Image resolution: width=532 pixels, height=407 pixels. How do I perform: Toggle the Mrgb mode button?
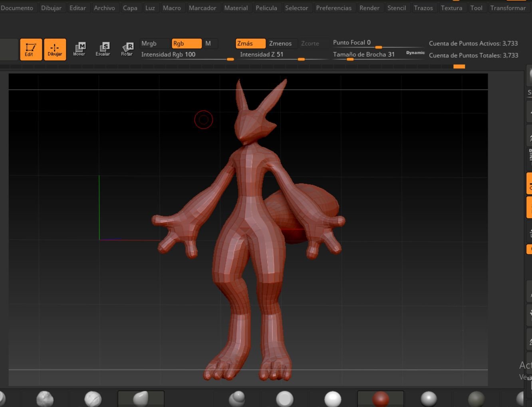click(x=155, y=44)
